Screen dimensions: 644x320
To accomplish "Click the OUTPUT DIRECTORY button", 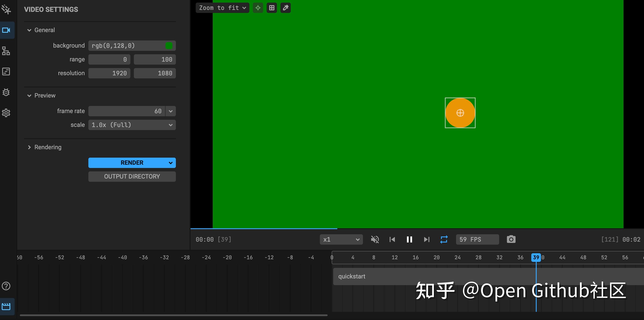I will point(132,176).
